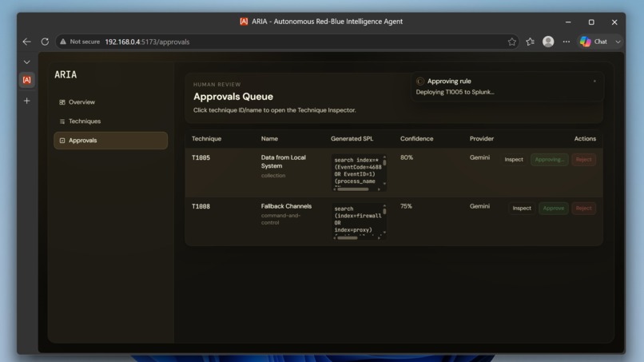Click T1008 SPL horizontal scrollbar

pos(348,238)
